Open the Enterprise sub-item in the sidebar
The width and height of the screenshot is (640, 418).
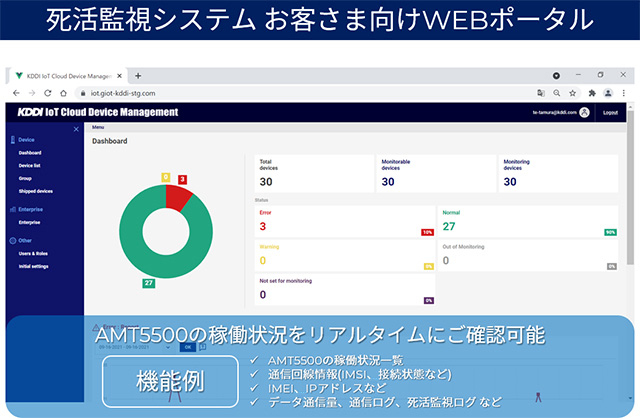(29, 222)
